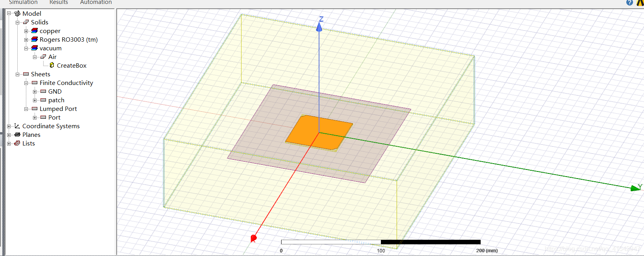The width and height of the screenshot is (644, 256).
Task: Select Rogers RO3003 (tm) in tree
Action: [69, 39]
